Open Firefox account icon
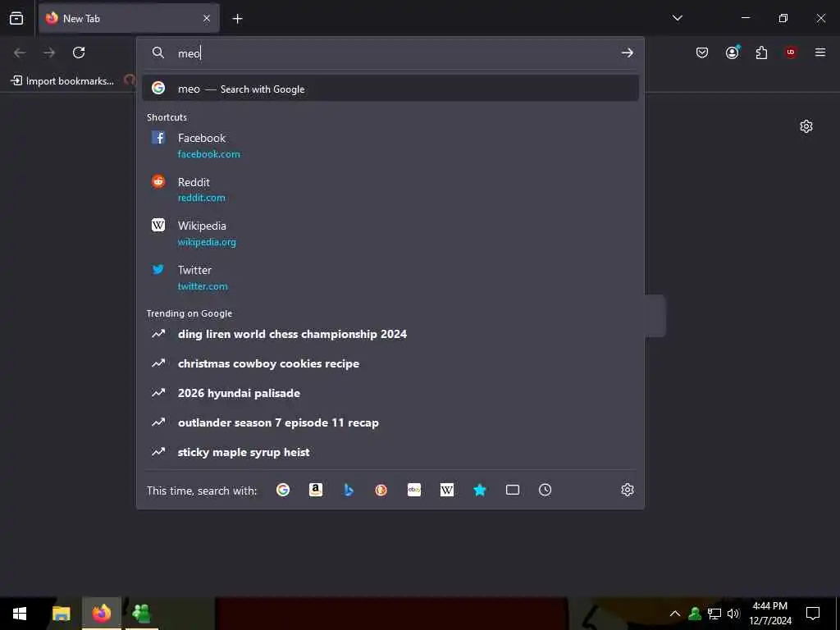840x630 pixels. 732,52
